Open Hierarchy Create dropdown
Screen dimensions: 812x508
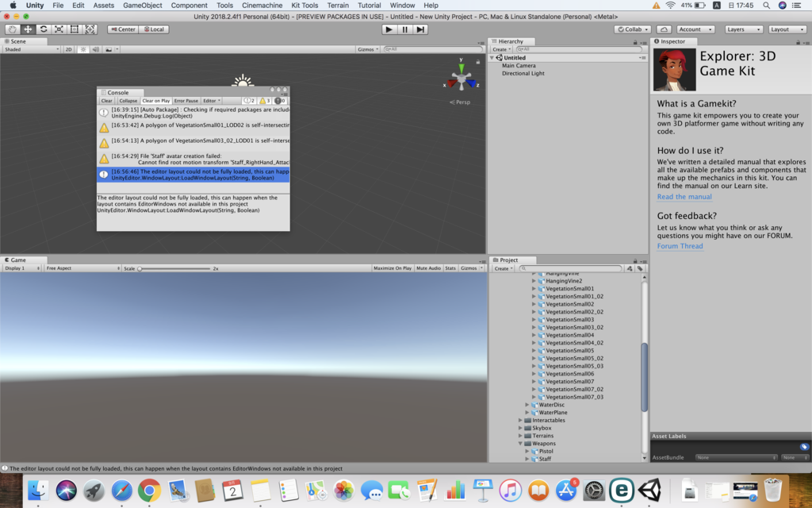click(501, 49)
